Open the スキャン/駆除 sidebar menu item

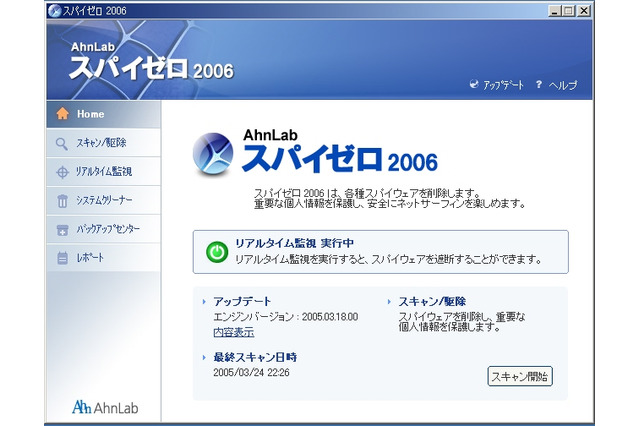100,143
